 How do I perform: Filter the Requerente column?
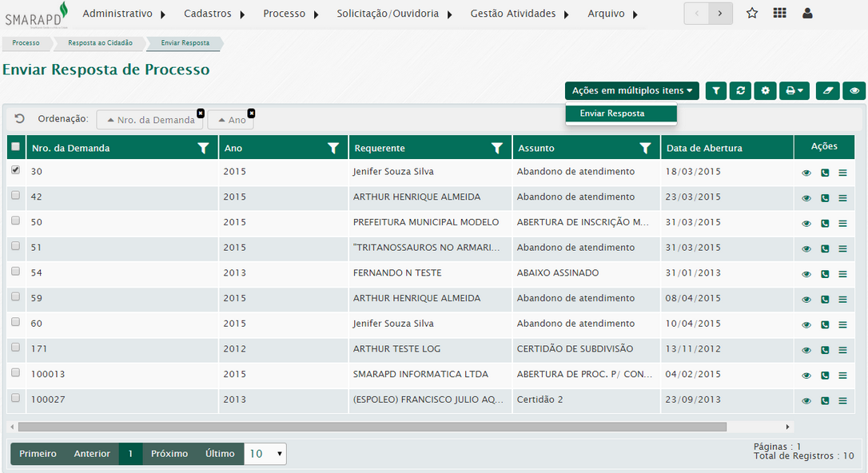tap(496, 148)
